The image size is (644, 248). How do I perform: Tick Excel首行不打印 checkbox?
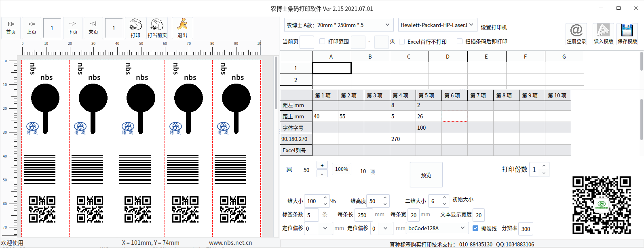(x=402, y=41)
